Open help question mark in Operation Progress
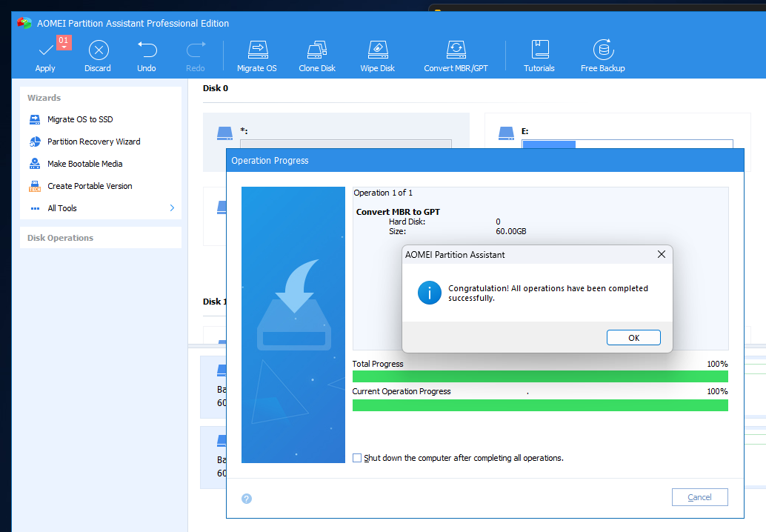 tap(247, 499)
